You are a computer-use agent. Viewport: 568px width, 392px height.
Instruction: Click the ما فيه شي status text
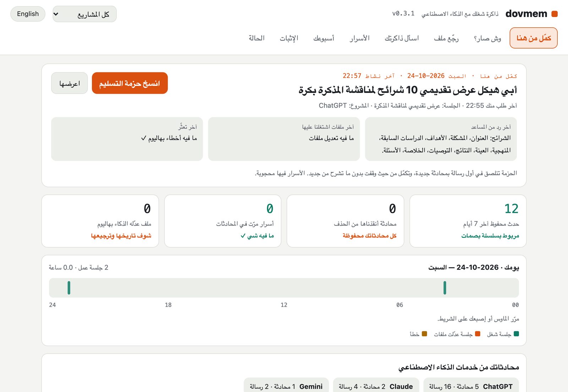[257, 236]
